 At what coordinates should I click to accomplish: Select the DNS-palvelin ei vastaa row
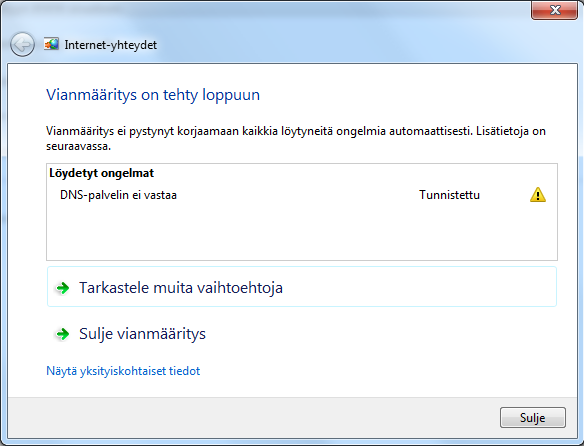(x=302, y=195)
